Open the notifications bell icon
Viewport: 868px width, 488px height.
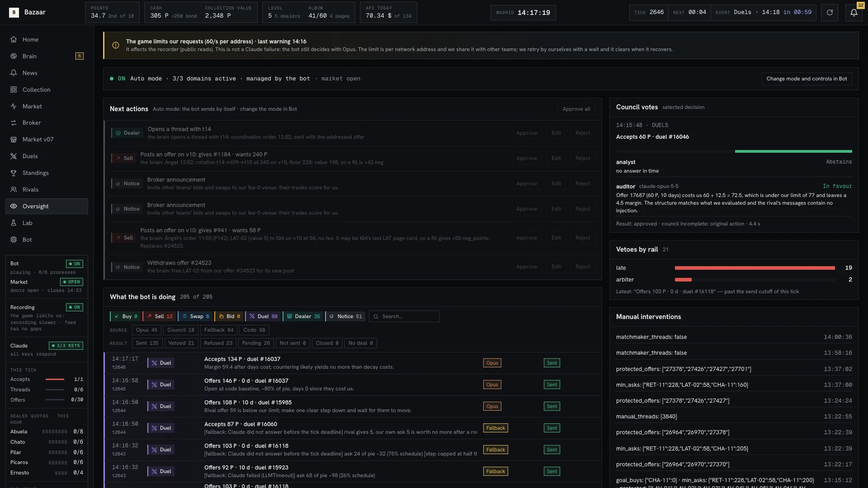[x=854, y=12]
